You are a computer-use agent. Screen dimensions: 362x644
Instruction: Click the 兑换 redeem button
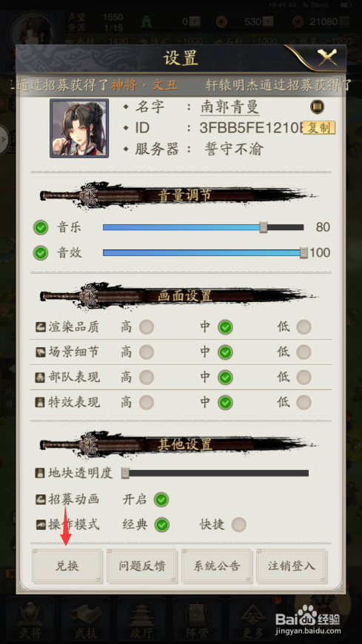coord(67,566)
